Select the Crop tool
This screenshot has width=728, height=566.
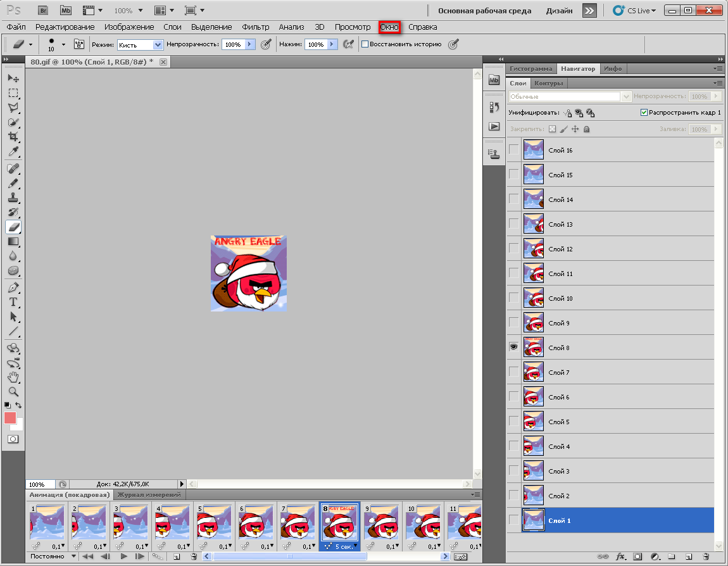13,137
